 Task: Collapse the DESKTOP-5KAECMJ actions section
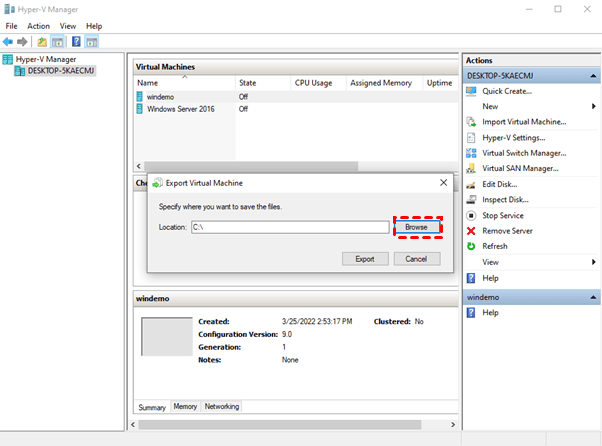(x=593, y=76)
